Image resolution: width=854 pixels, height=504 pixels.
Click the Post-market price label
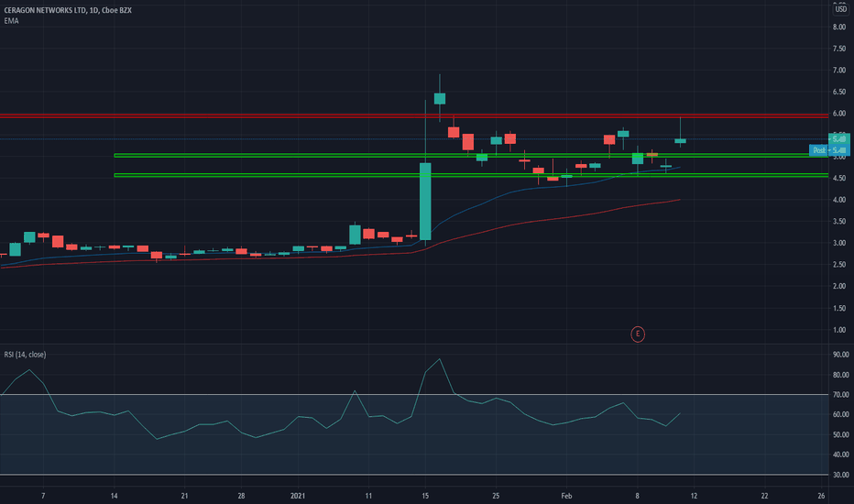[829, 150]
